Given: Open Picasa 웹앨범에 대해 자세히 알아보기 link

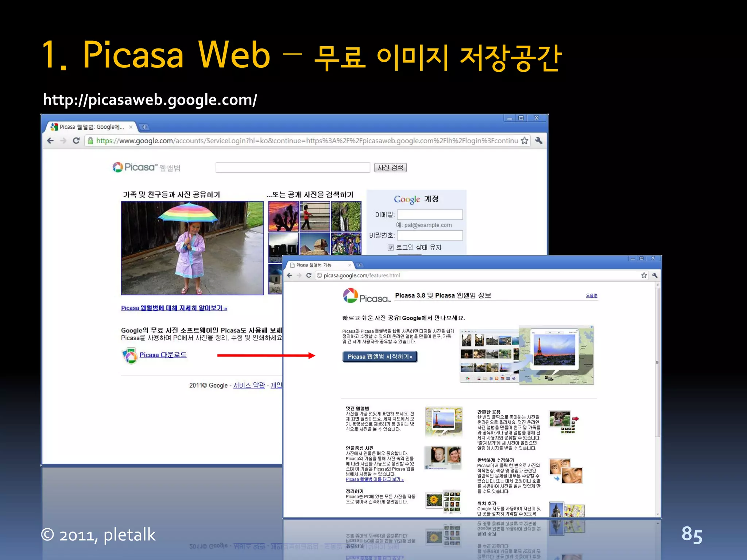Looking at the screenshot, I should tap(174, 308).
